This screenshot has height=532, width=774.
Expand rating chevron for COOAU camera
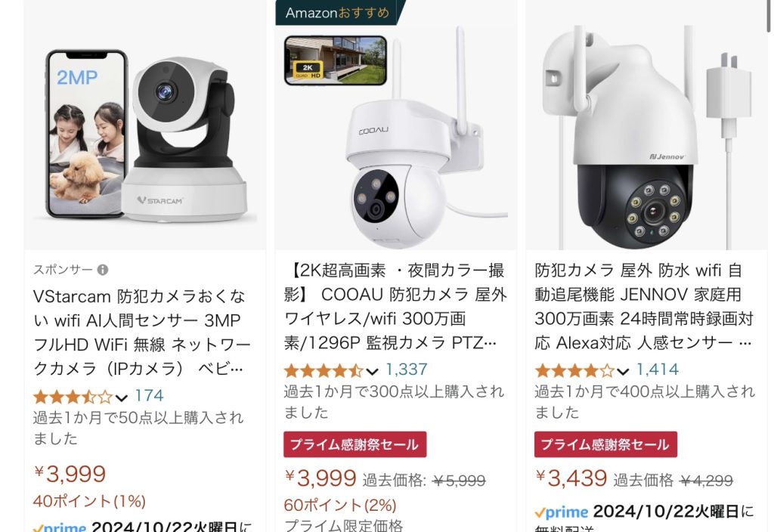pyautogui.click(x=372, y=371)
